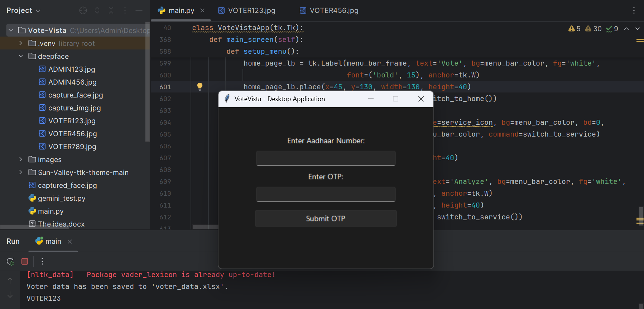Minimize the VoteVista application window
The width and height of the screenshot is (644, 309).
coord(371,99)
